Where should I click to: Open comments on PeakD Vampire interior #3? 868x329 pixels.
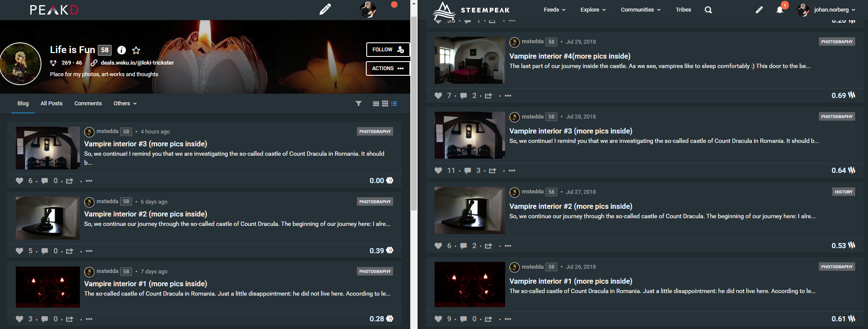(45, 181)
